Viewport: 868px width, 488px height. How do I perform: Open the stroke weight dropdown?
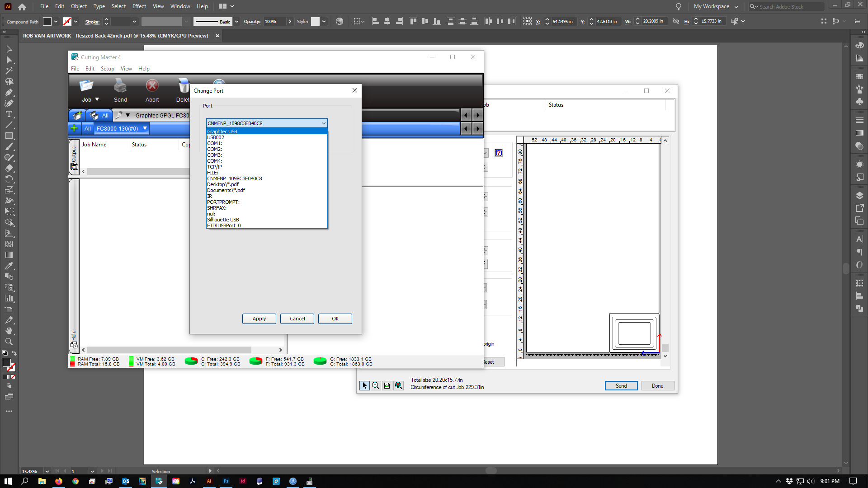point(134,21)
